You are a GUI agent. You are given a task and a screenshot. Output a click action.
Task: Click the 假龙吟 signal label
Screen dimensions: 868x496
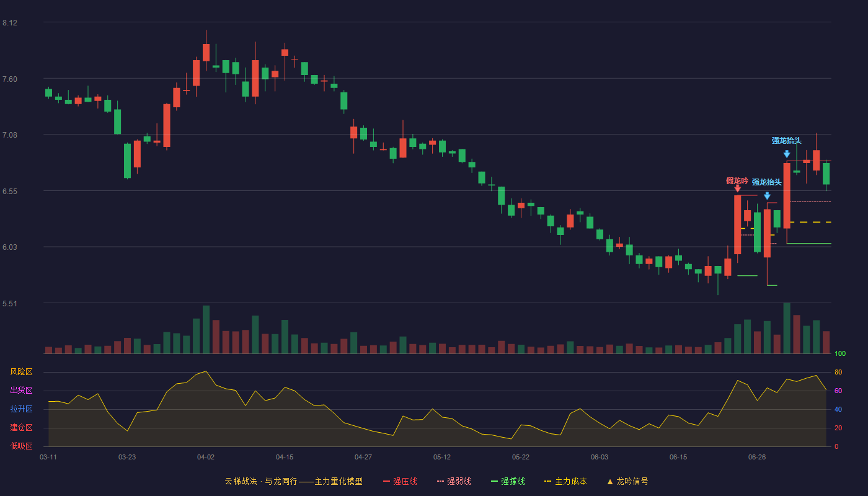[737, 181]
